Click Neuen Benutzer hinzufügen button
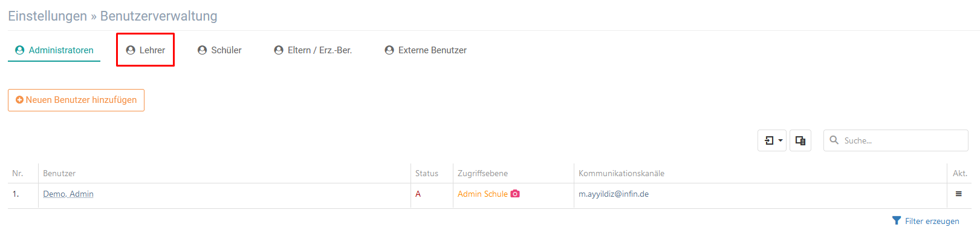980x247 pixels. (x=76, y=100)
